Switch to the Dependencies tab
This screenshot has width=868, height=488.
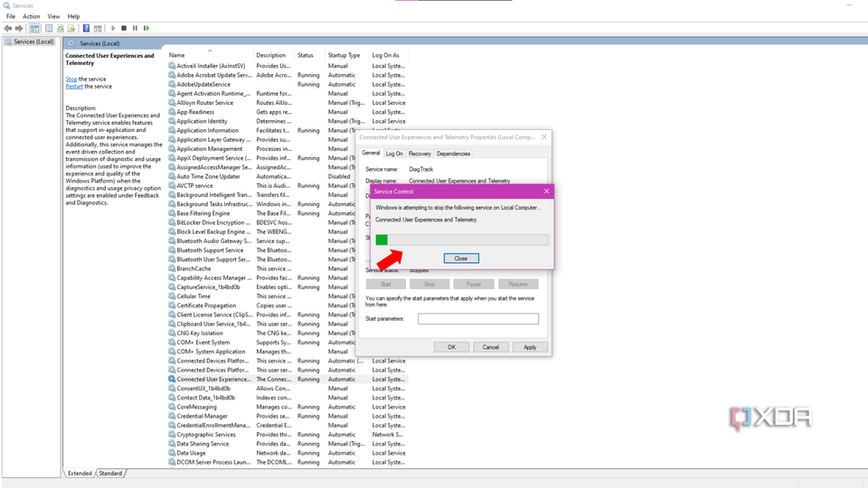pyautogui.click(x=453, y=154)
